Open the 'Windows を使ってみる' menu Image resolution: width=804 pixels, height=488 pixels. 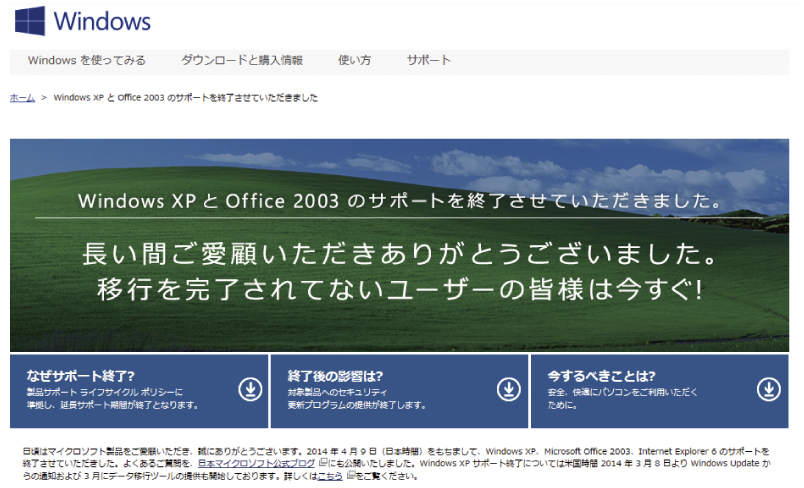coord(87,60)
